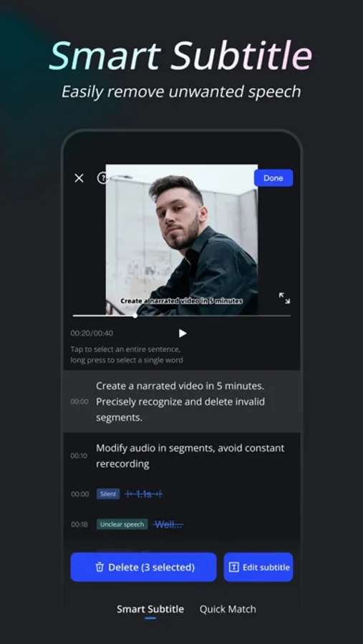The width and height of the screenshot is (363, 644).
Task: Tap the video preview thumbnail
Action: point(182,240)
